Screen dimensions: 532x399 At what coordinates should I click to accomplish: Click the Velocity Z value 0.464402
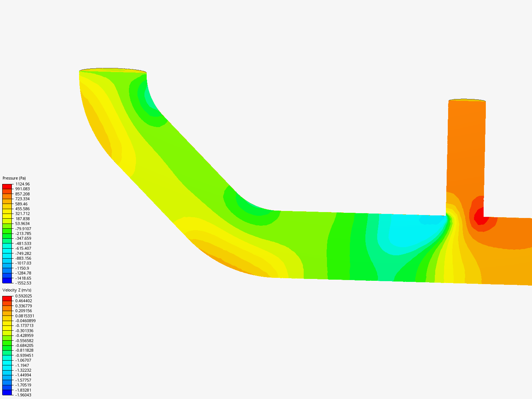tap(24, 301)
